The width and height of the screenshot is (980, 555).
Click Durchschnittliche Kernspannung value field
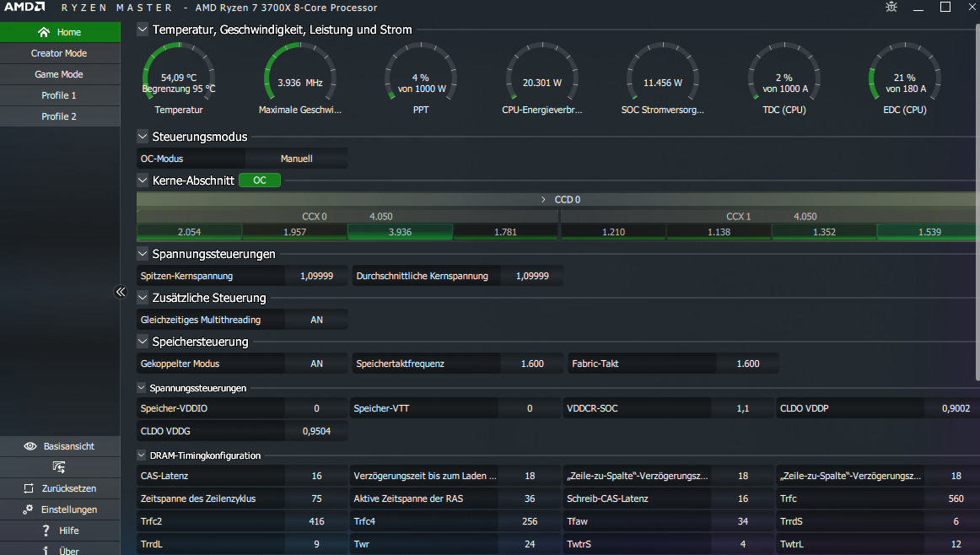click(532, 276)
